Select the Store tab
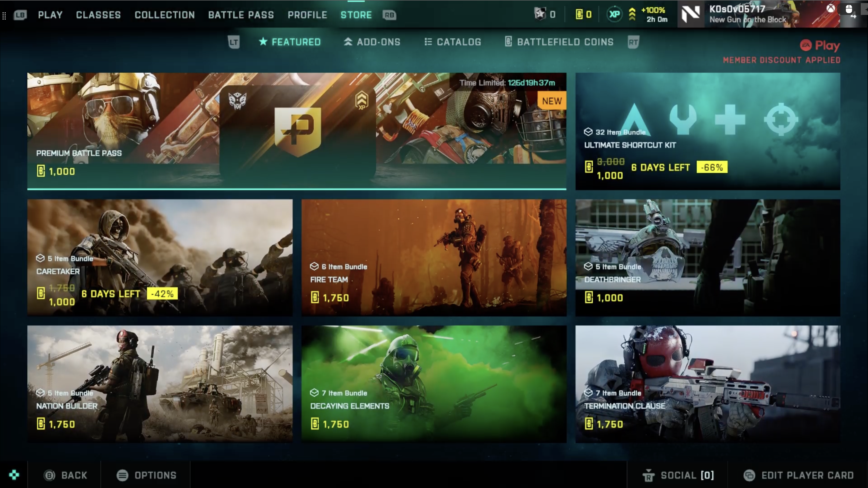This screenshot has width=868, height=488. 356,15
